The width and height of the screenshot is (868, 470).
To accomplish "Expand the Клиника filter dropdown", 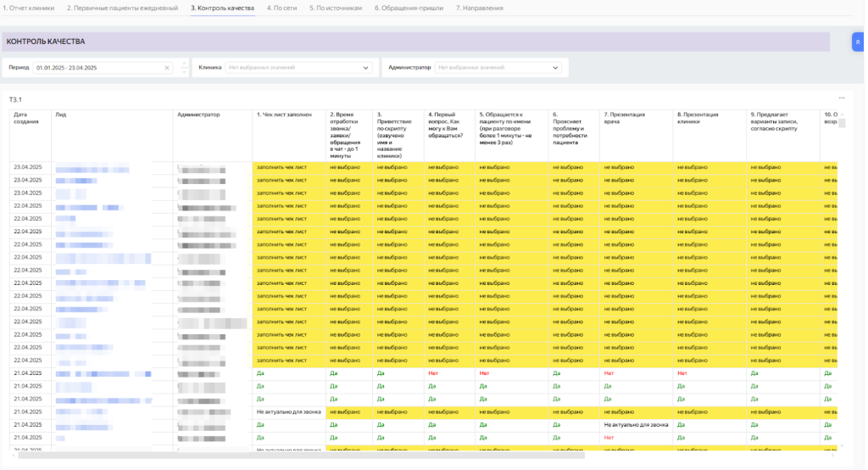I will click(365, 68).
